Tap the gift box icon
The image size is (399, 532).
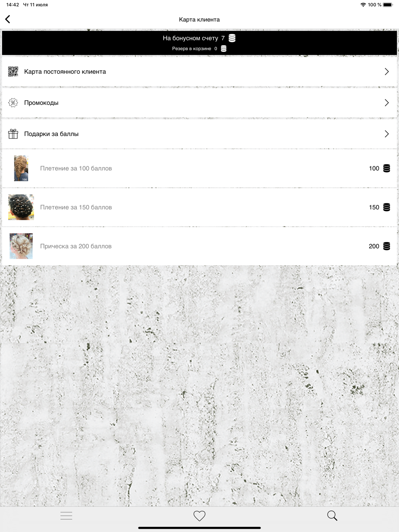[13, 134]
